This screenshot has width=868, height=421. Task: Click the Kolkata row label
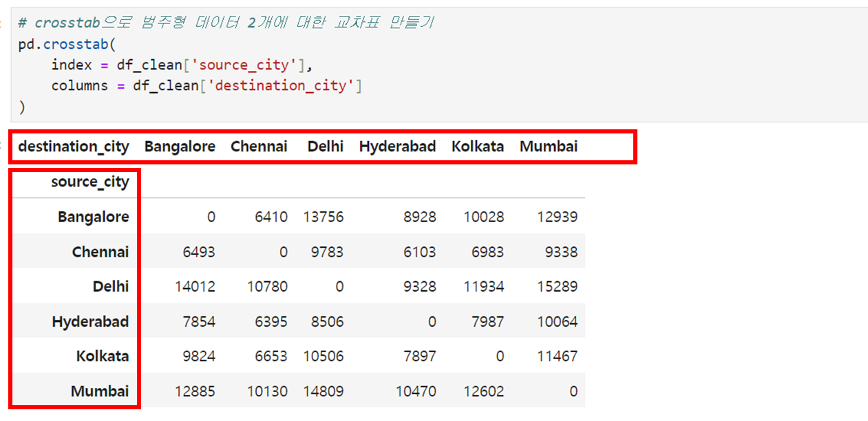103,356
